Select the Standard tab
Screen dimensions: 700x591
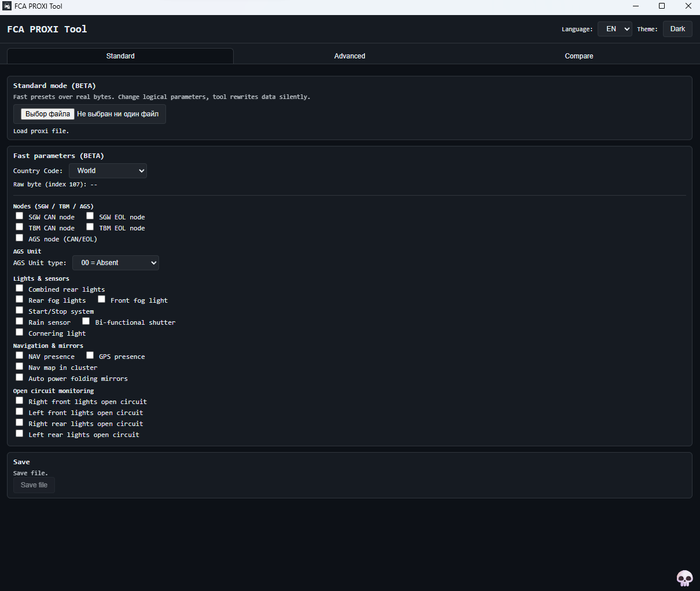[120, 56]
